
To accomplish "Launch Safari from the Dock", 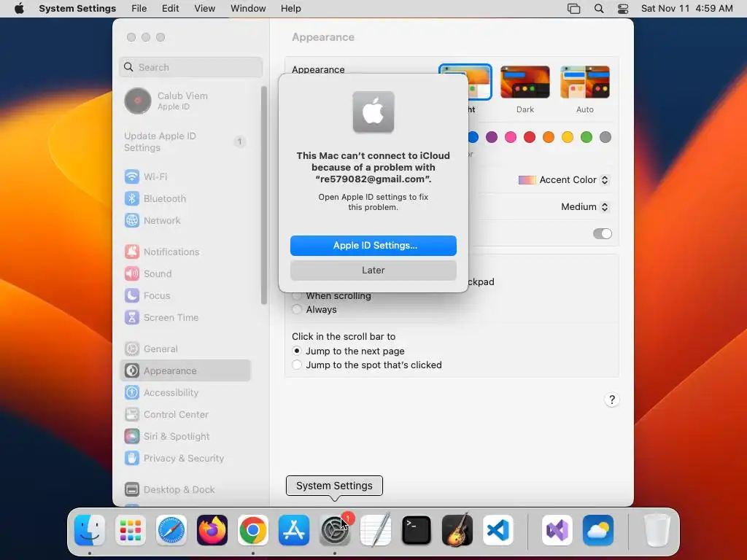I will [171, 530].
